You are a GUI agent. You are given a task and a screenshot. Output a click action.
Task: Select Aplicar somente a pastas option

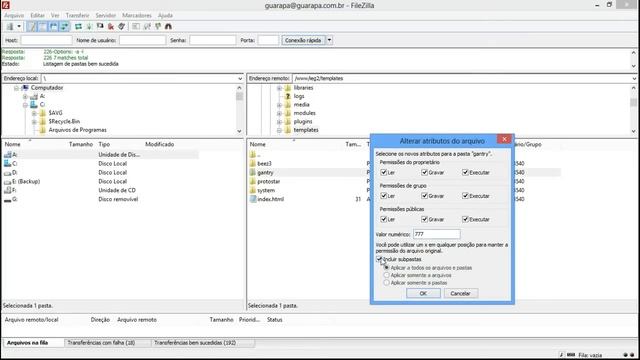386,283
